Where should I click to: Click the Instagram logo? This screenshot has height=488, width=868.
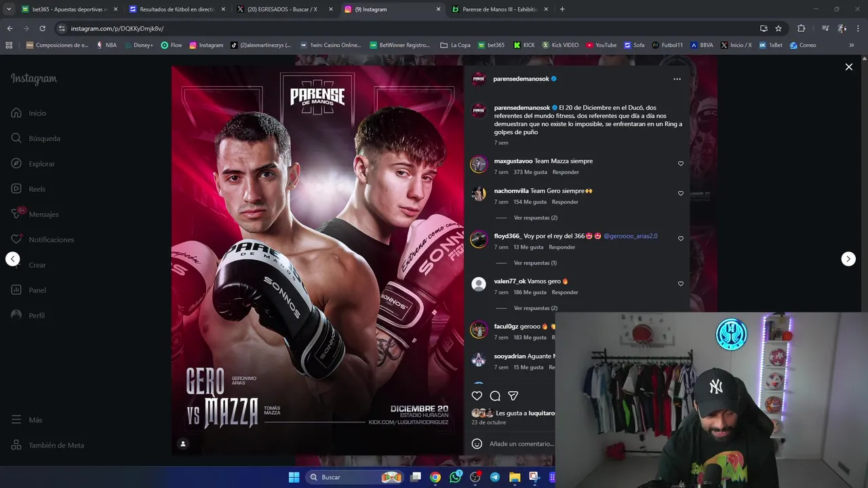coord(34,79)
